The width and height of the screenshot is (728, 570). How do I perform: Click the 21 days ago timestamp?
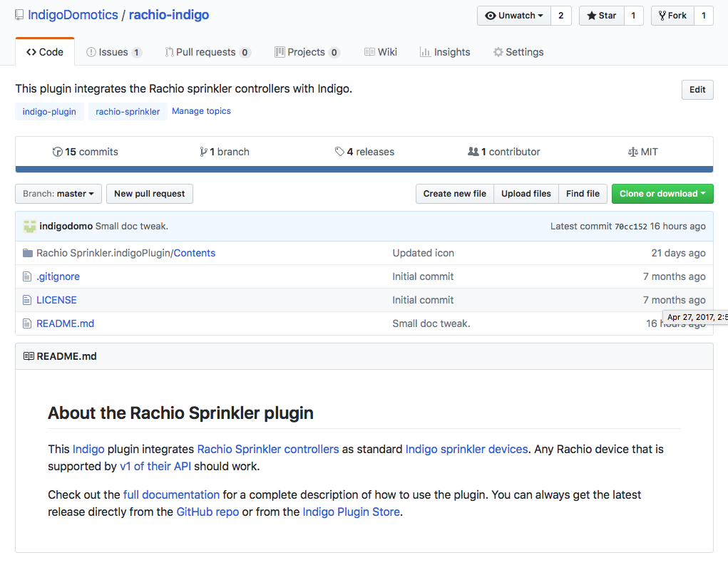pos(678,253)
